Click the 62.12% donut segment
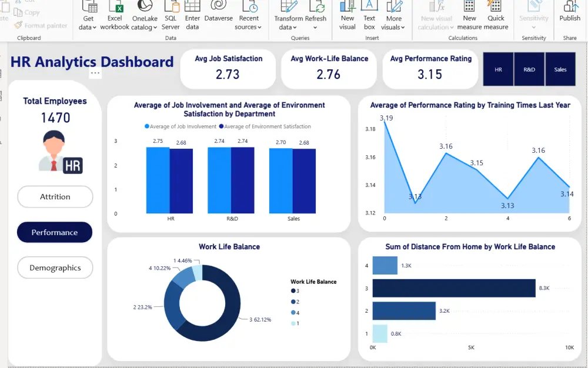The width and height of the screenshot is (588, 368). (231, 314)
